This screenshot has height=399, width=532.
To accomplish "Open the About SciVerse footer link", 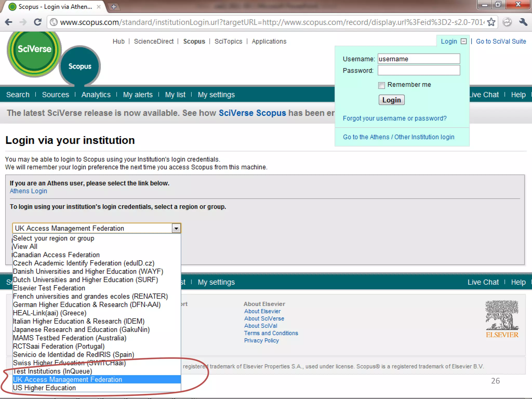I will point(264,319).
